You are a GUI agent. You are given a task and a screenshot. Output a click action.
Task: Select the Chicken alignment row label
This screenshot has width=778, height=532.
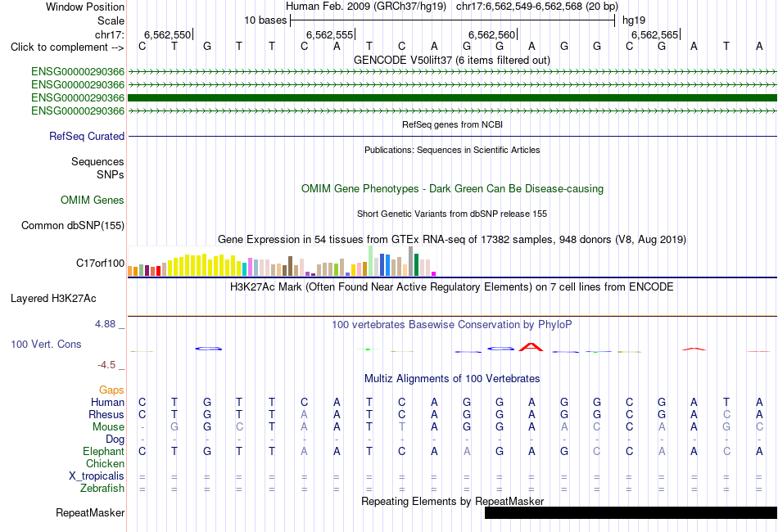[105, 463]
